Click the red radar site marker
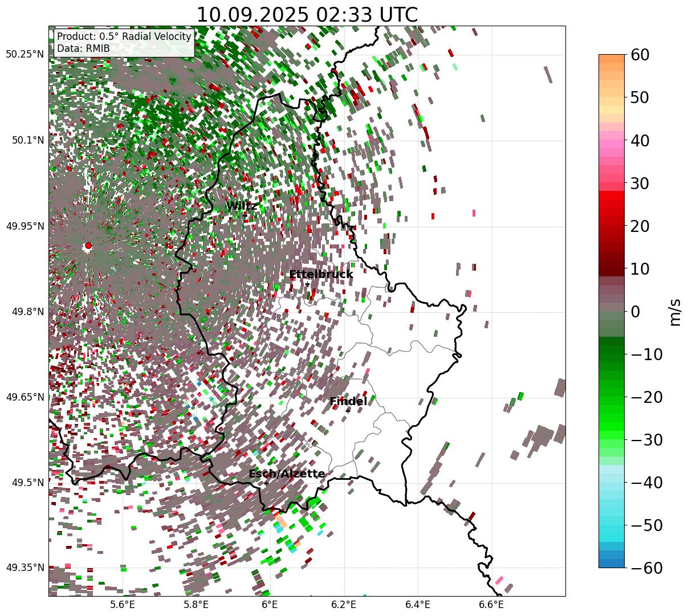688x616 pixels. point(88,246)
